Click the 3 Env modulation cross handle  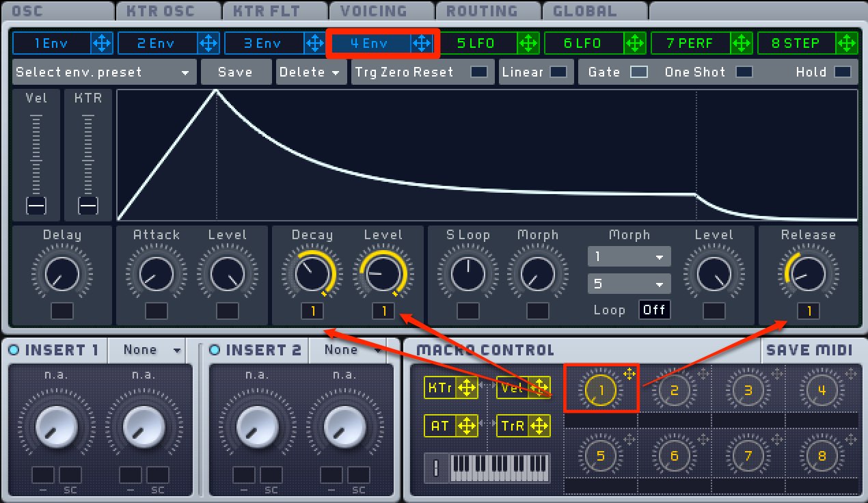(314, 44)
